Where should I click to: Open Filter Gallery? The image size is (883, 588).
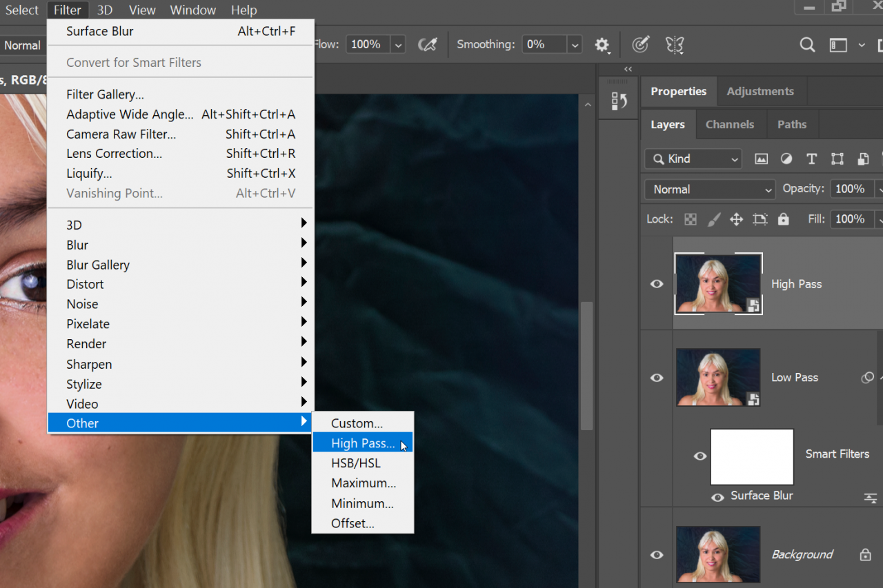(181, 94)
